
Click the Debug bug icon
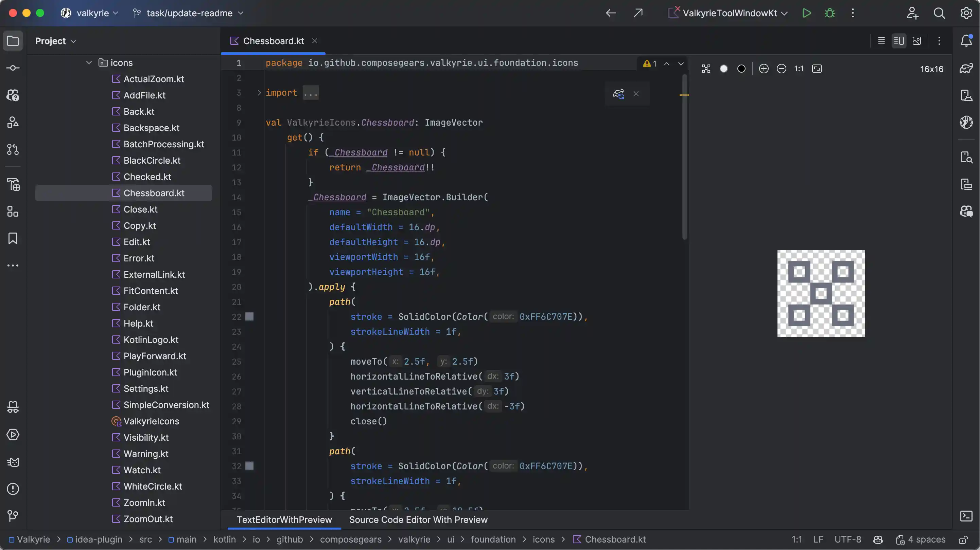click(x=830, y=13)
